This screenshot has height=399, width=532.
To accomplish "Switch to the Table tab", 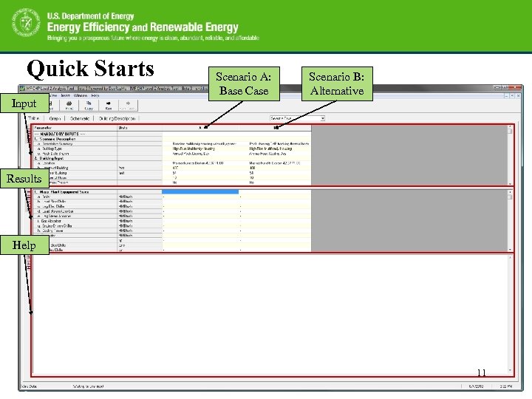I will pyautogui.click(x=34, y=118).
